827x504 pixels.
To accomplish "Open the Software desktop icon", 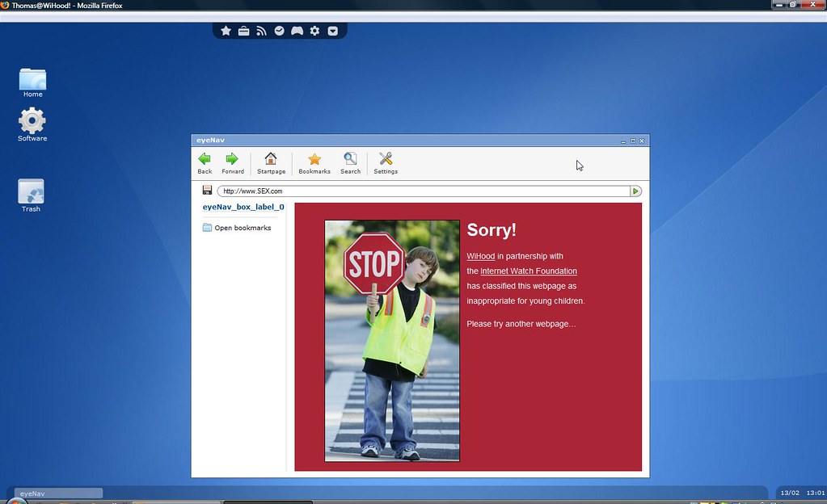I will click(x=32, y=124).
